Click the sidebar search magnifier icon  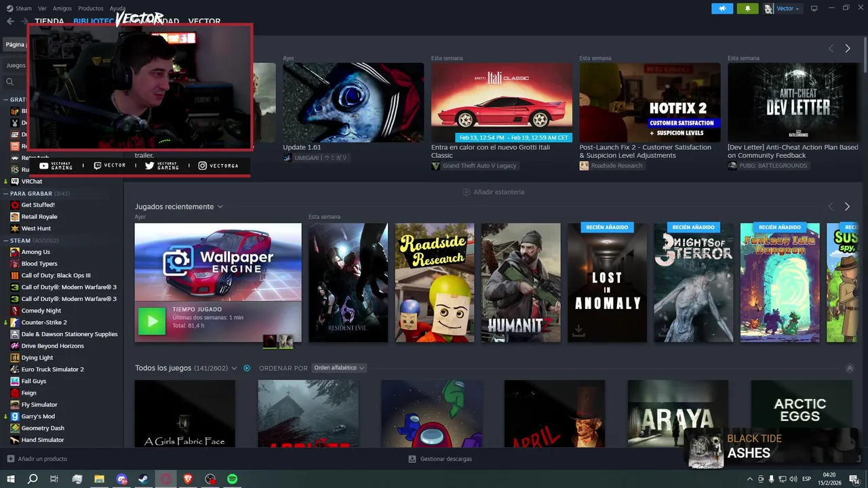tap(9, 81)
